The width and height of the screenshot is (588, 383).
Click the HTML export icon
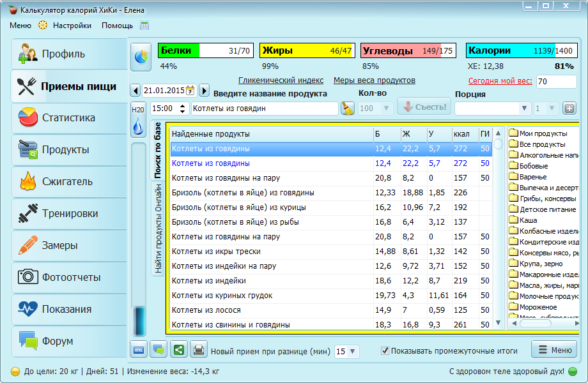coord(139,350)
